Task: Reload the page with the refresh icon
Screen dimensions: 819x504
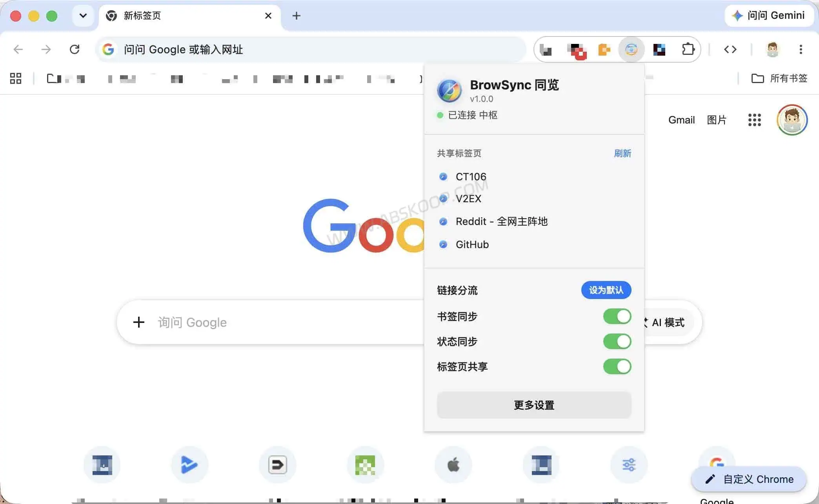Action: click(x=75, y=49)
